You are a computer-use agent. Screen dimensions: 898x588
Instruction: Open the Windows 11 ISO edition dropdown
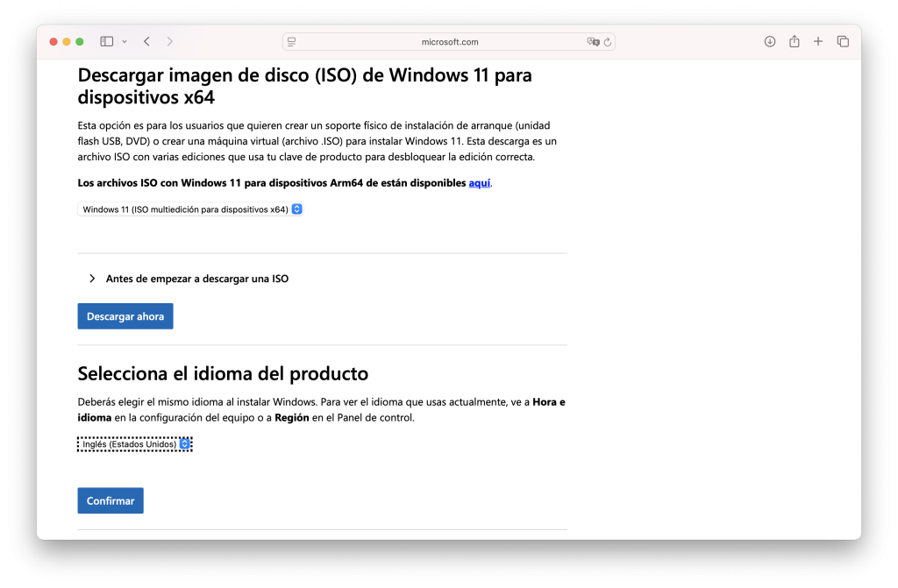point(190,209)
